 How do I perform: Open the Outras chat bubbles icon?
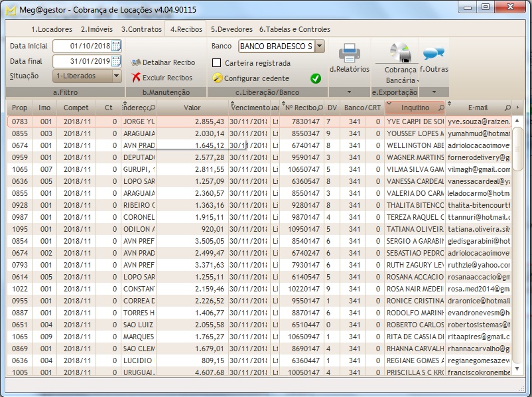click(433, 53)
